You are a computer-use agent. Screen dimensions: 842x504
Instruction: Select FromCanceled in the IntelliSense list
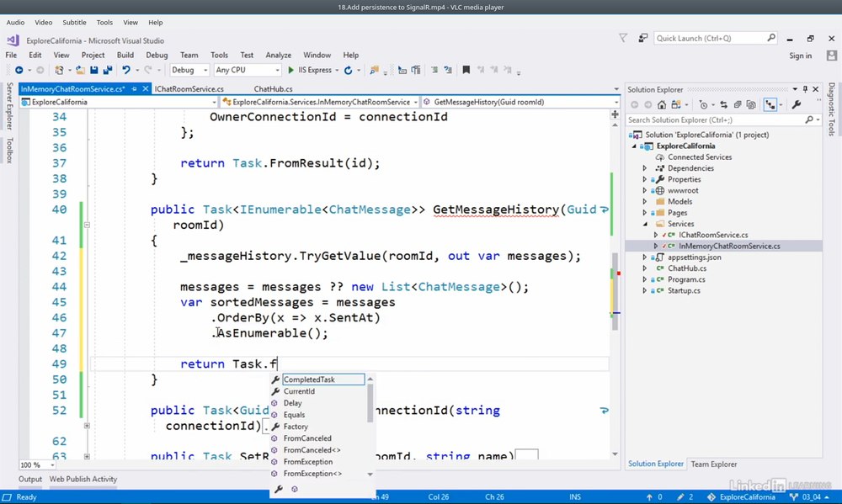click(307, 438)
